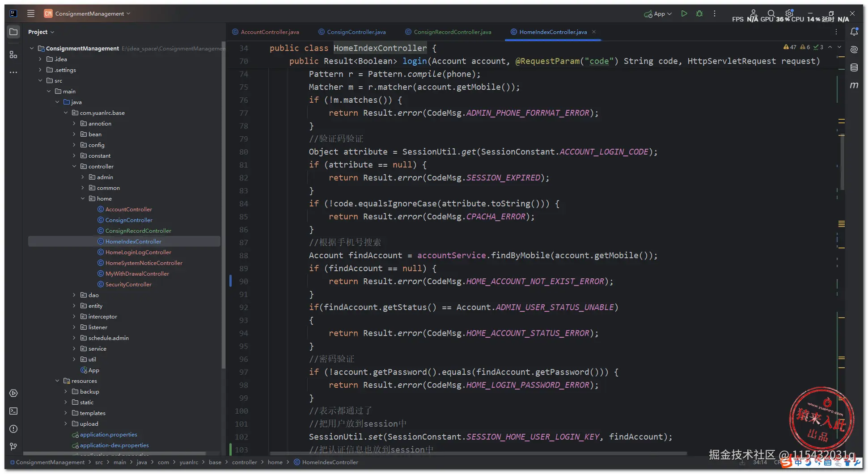868x474 pixels.
Task: Collapse the resources folder
Action: click(x=57, y=381)
